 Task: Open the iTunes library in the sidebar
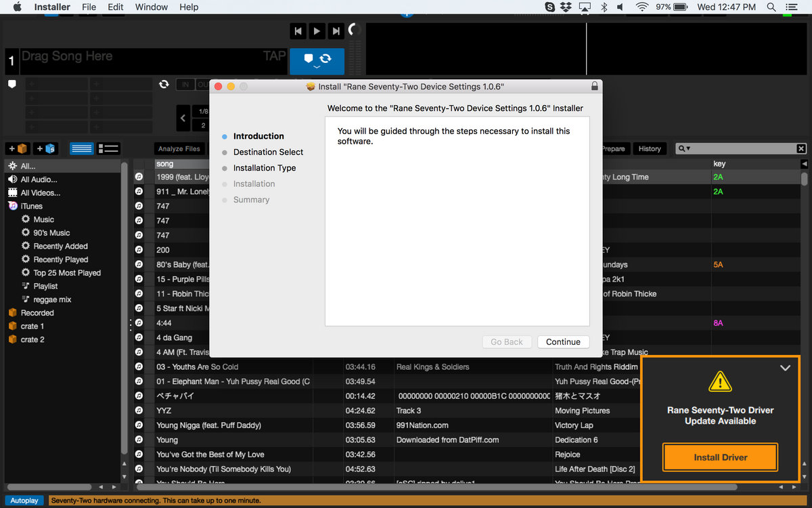pyautogui.click(x=31, y=206)
